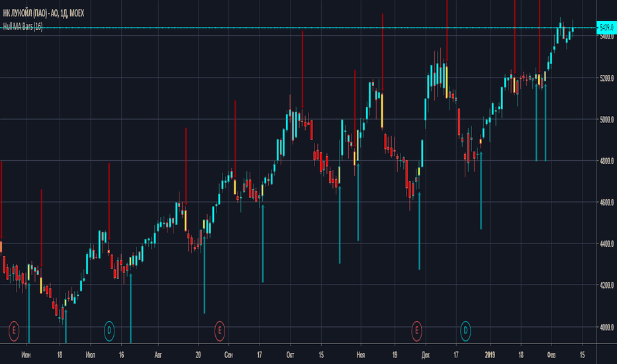Click the 4600.0 price axis label
The image size is (617, 364).
(606, 203)
